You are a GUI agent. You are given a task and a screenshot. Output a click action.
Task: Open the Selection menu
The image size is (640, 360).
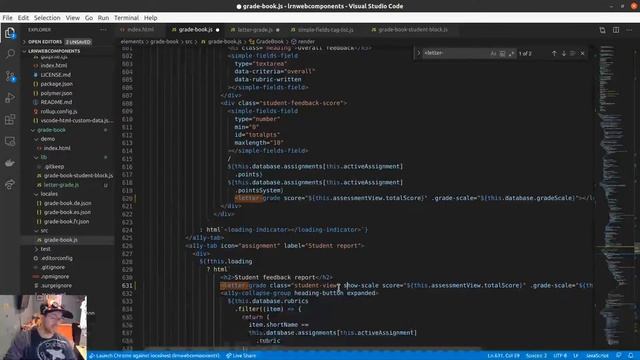(47, 18)
